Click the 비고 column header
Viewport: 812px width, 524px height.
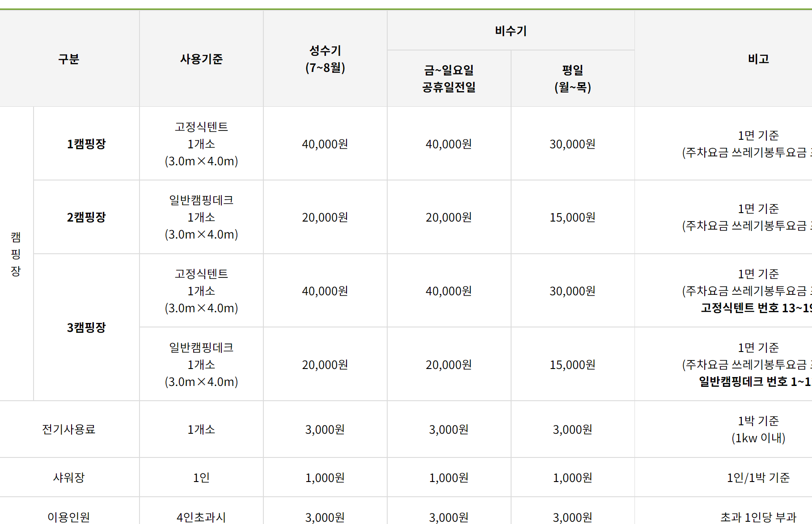pos(758,59)
